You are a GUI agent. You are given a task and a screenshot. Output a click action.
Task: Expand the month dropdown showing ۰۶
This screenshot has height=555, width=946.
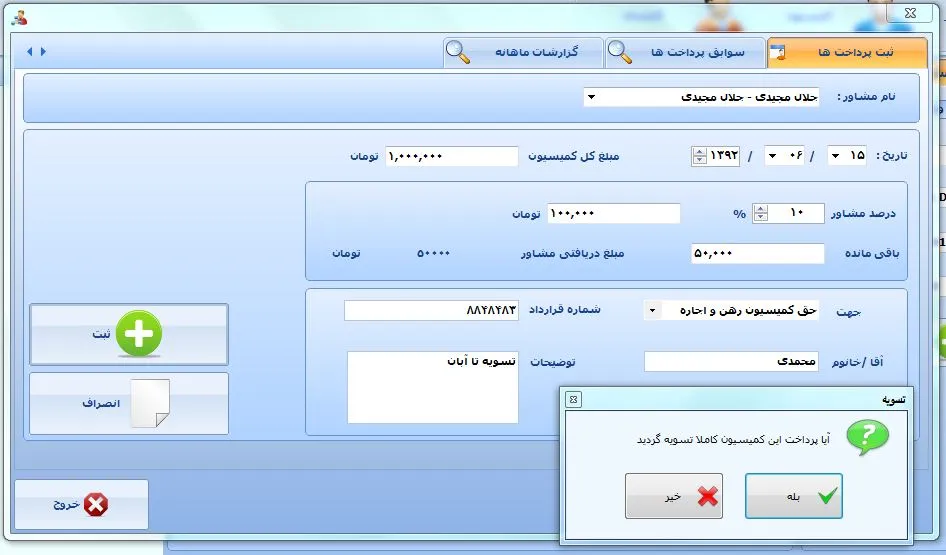772,156
